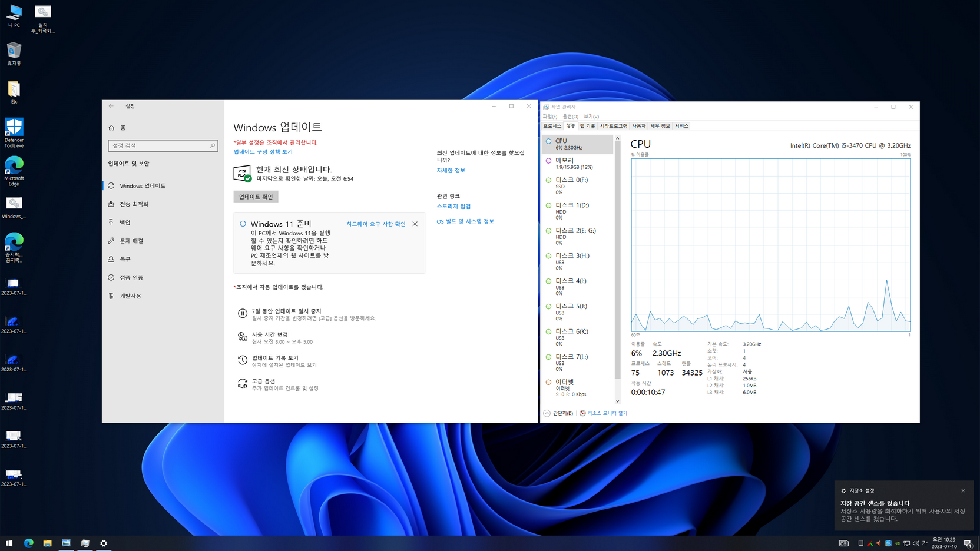Viewport: 980px width, 551px height.
Task: Select 메모리 in the performance list
Action: [x=577, y=164]
